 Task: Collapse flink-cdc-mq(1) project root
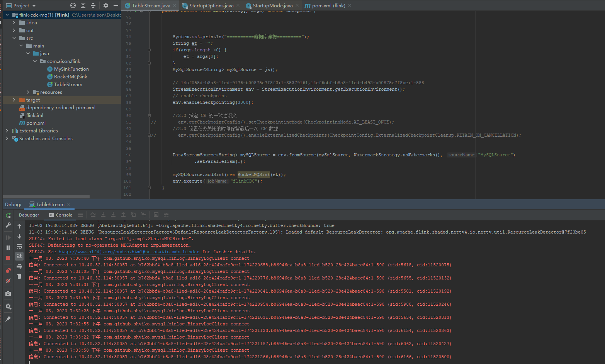[x=7, y=15]
